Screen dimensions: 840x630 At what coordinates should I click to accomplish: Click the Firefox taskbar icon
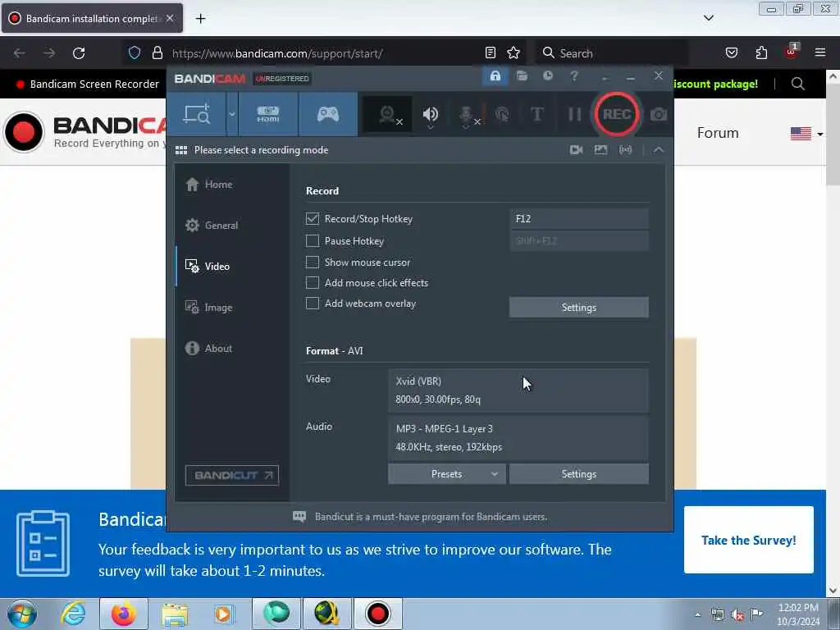coord(123,614)
